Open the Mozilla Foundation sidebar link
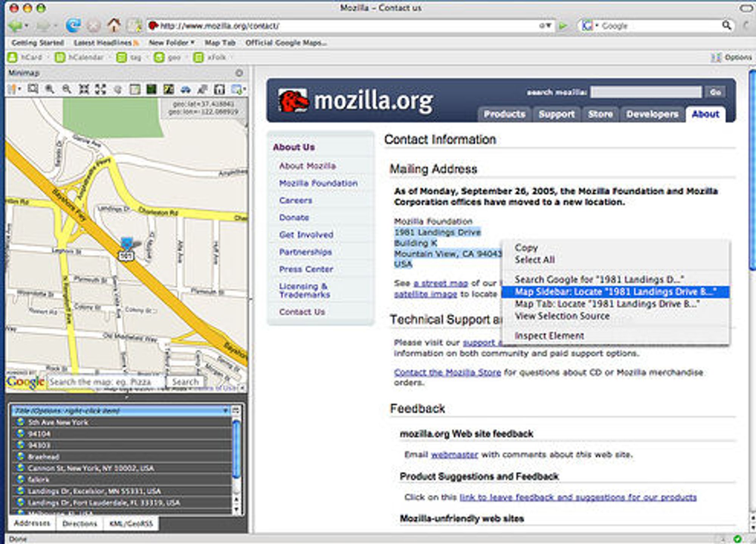This screenshot has height=544, width=756. click(318, 183)
